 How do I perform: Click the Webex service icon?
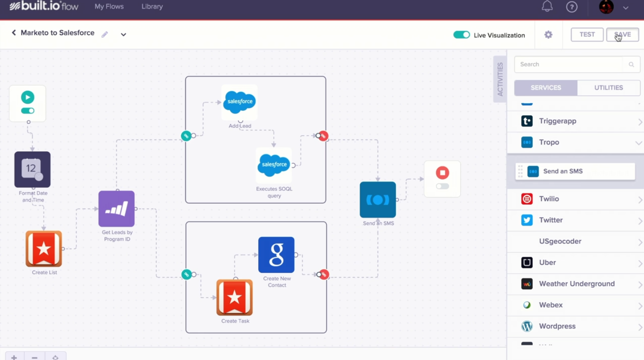tap(527, 305)
